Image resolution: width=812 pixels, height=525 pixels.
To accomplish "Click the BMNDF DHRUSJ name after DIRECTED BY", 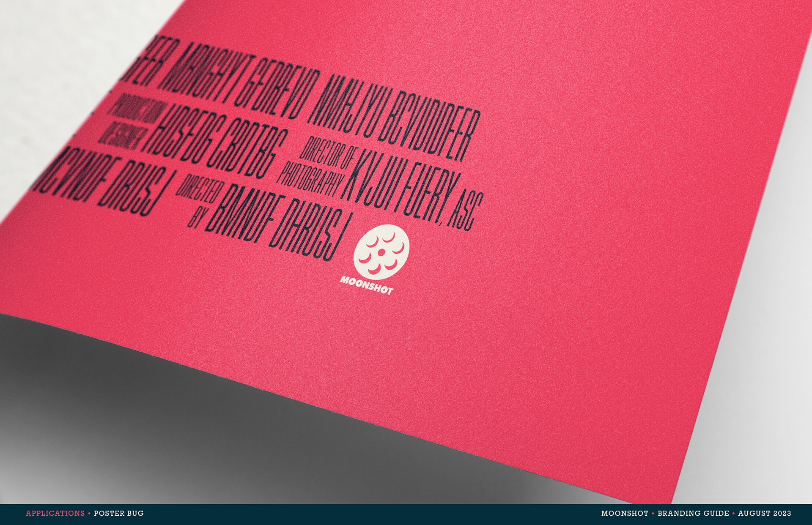I will coord(279,222).
